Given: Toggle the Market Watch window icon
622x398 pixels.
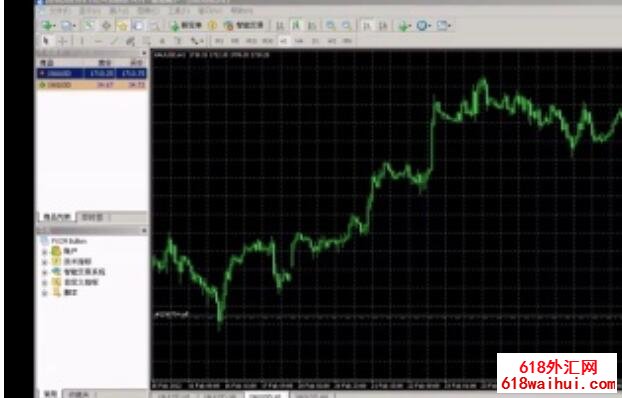Looking at the screenshot, I should coord(88,26).
